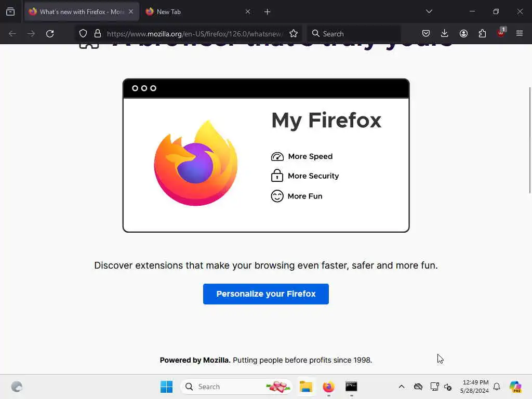Open the Firefox View recent browsing icon

[10, 12]
